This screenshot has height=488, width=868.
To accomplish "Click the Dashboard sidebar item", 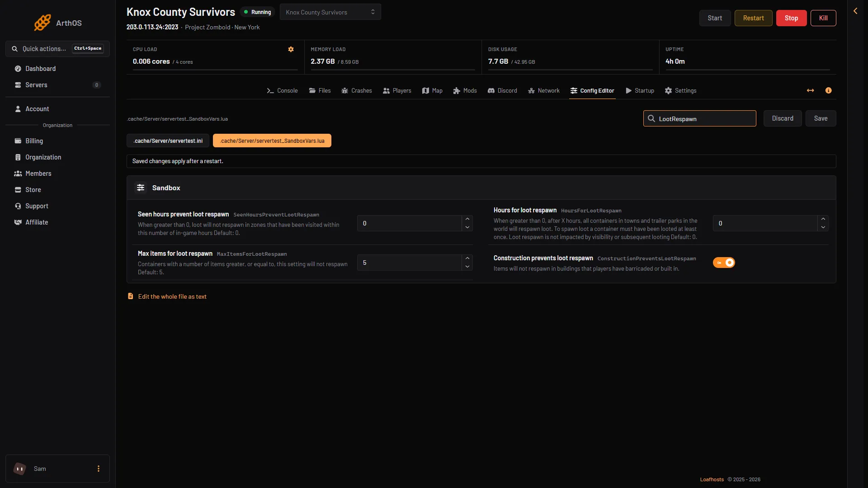I will (x=57, y=69).
